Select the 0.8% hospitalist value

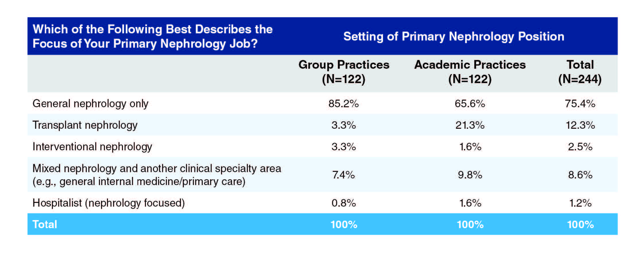[x=344, y=203]
